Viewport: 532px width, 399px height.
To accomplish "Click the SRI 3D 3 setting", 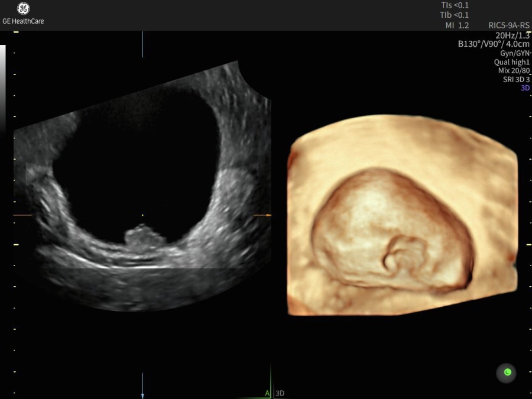I will coord(515,79).
